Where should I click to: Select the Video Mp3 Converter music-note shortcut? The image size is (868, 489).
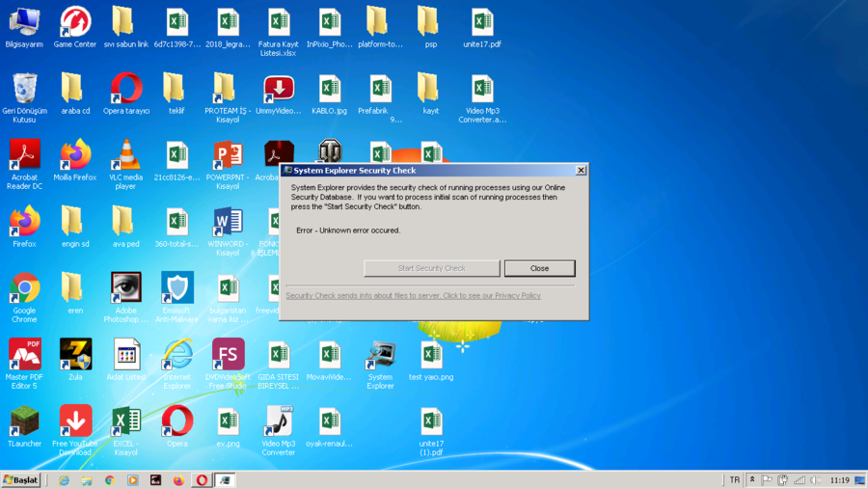point(279,430)
